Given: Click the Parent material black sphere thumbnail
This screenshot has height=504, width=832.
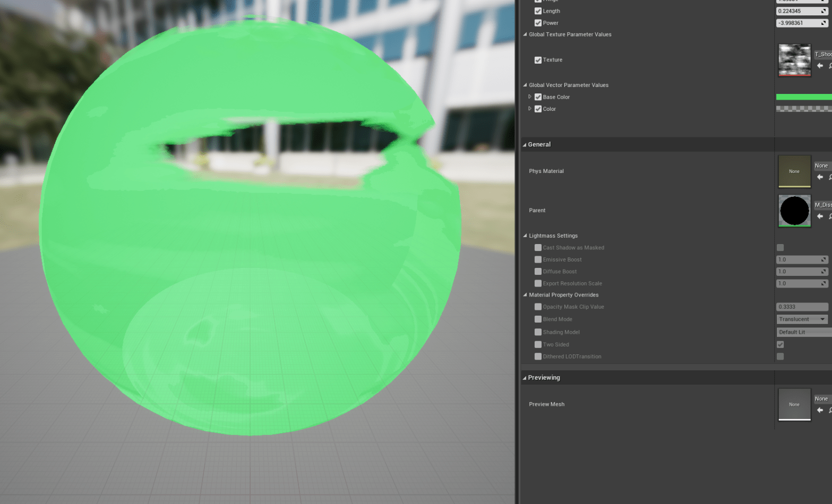Looking at the screenshot, I should pos(794,211).
